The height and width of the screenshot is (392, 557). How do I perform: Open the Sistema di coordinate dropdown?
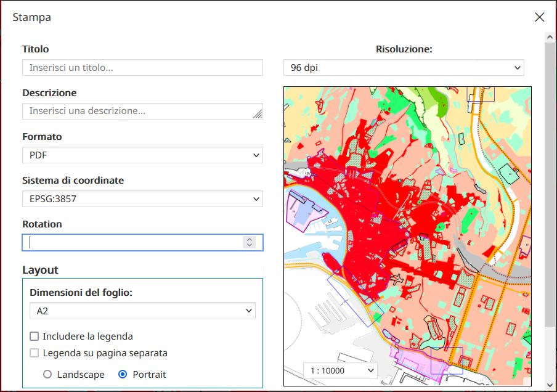(x=142, y=199)
